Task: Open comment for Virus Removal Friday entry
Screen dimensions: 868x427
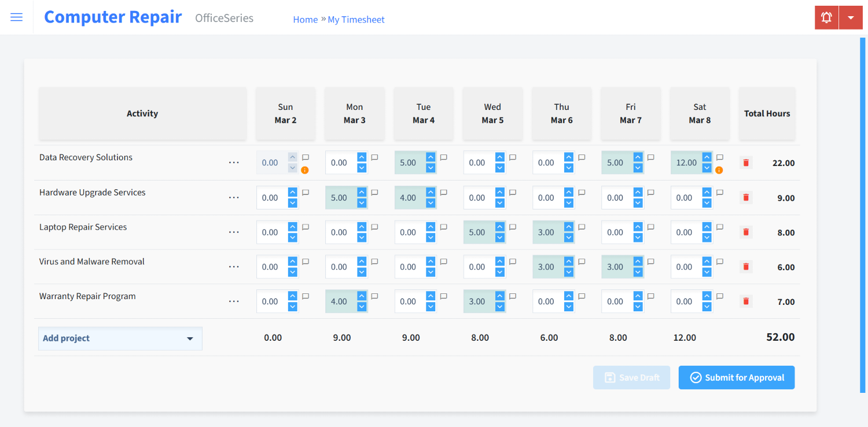Action: click(650, 262)
